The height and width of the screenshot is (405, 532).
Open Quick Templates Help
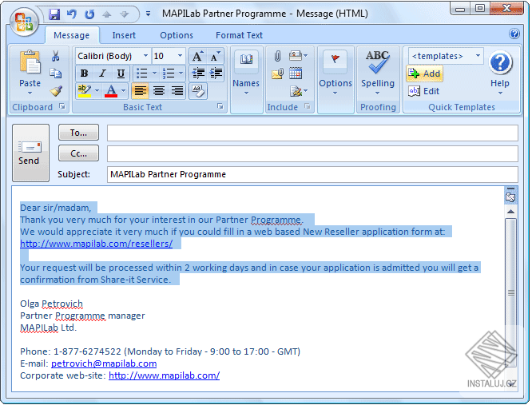click(500, 73)
